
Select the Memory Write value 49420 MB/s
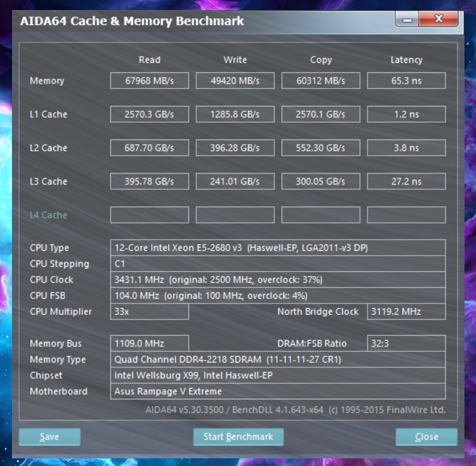click(235, 81)
